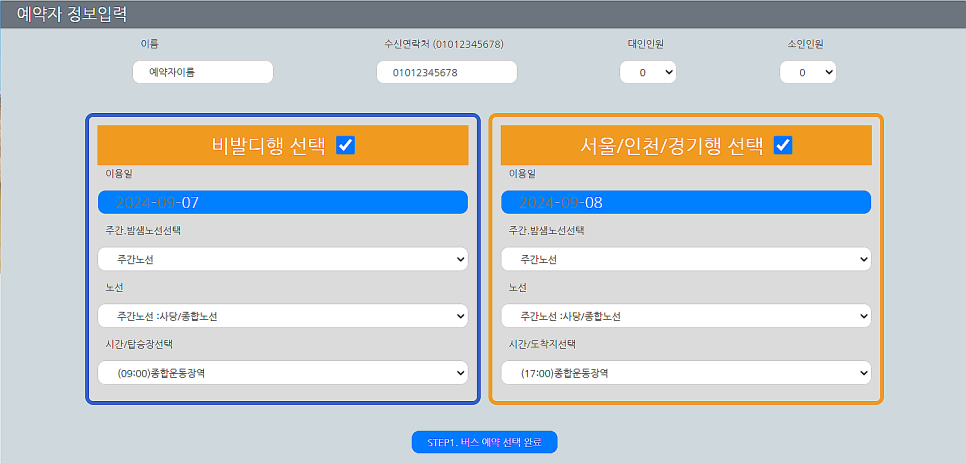Click the 이름 label above the name field

pyautogui.click(x=150, y=44)
